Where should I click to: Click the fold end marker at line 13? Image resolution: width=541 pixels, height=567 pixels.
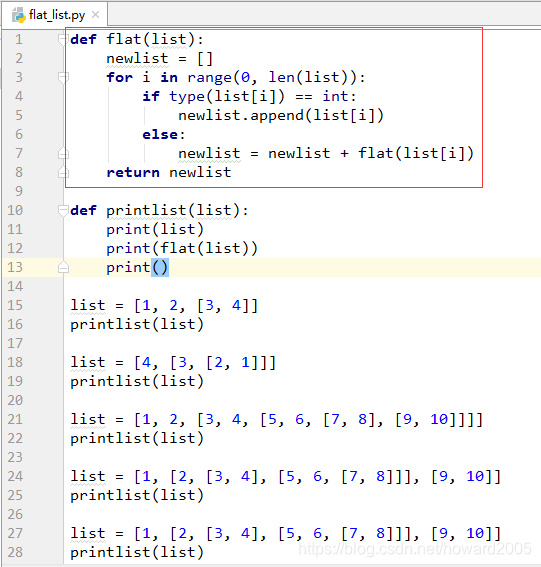[x=63, y=267]
